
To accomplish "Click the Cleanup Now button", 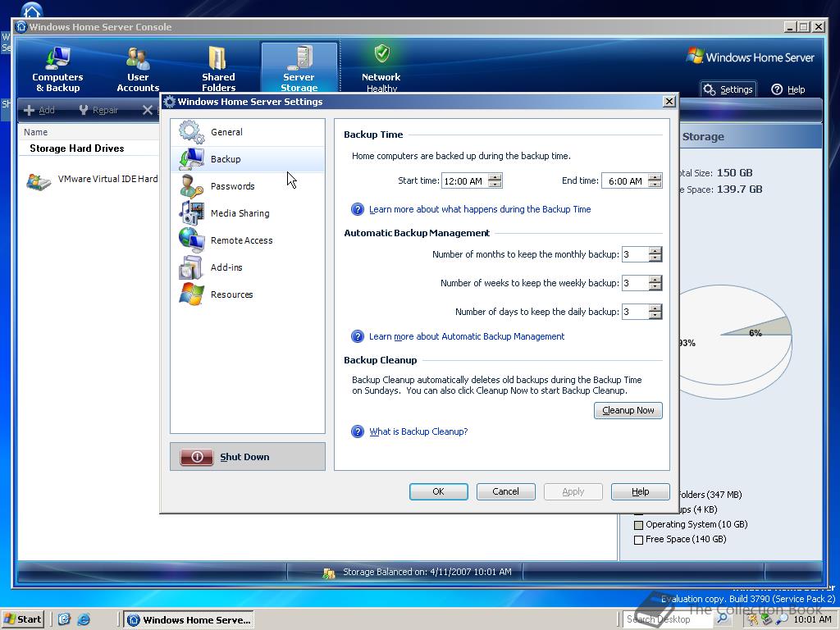I will 628,410.
